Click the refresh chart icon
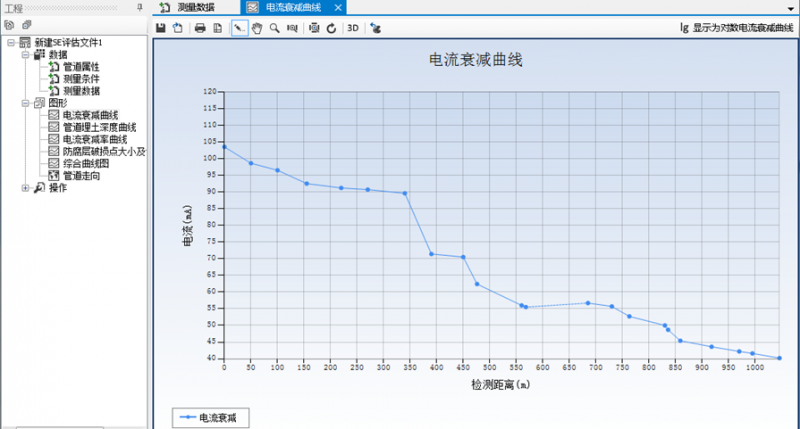Viewport: 800px width, 429px height. pos(331,28)
